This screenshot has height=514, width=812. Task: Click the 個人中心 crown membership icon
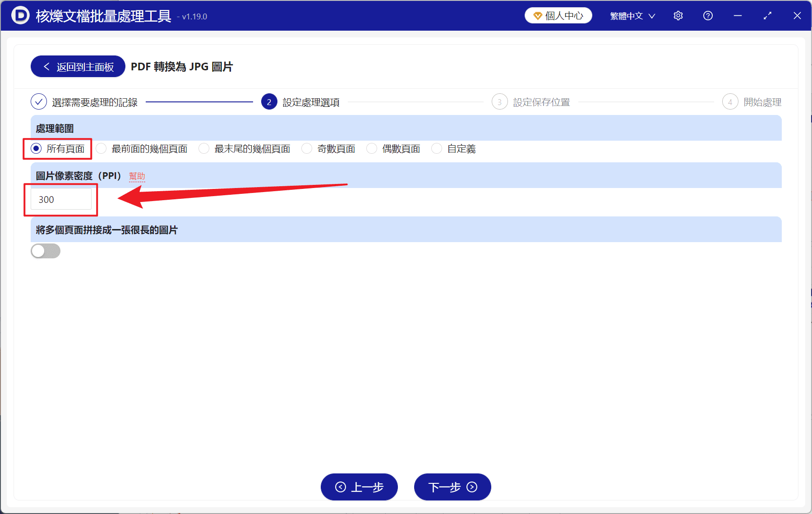(537, 15)
